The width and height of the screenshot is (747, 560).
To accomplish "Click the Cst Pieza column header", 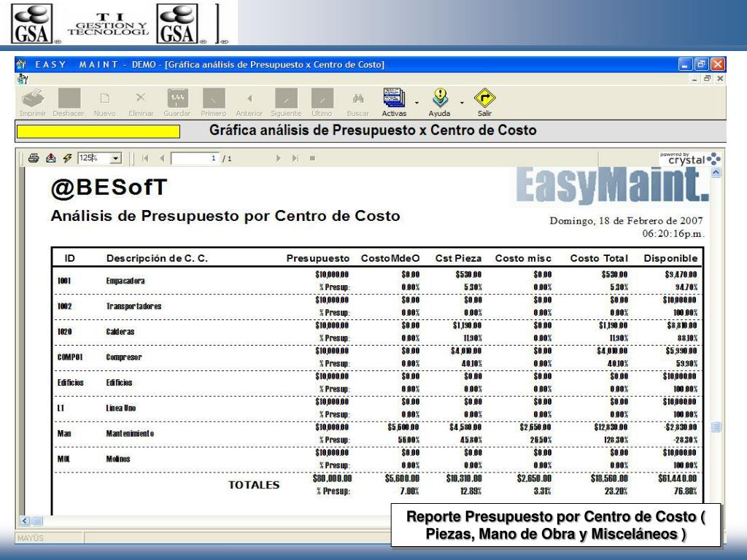I will (x=458, y=258).
